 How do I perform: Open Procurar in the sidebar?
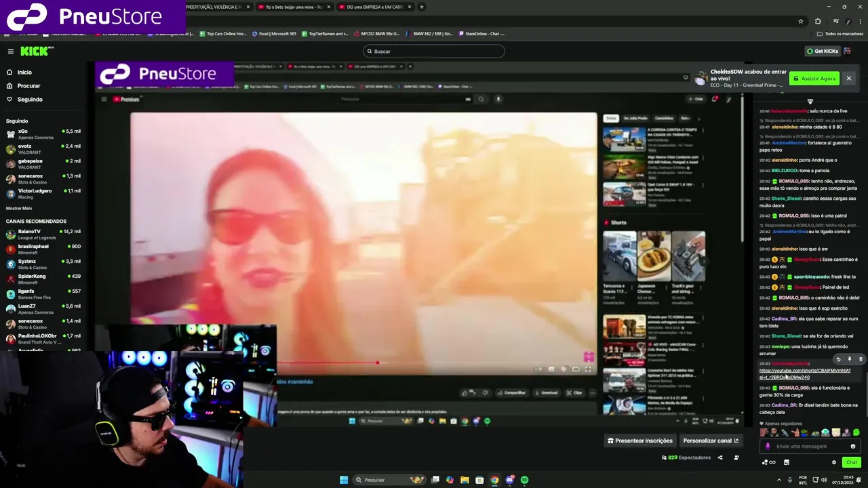(x=28, y=85)
